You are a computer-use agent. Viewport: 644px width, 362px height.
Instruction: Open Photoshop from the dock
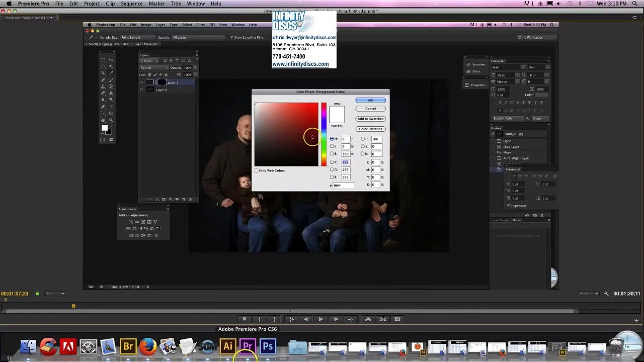point(268,346)
